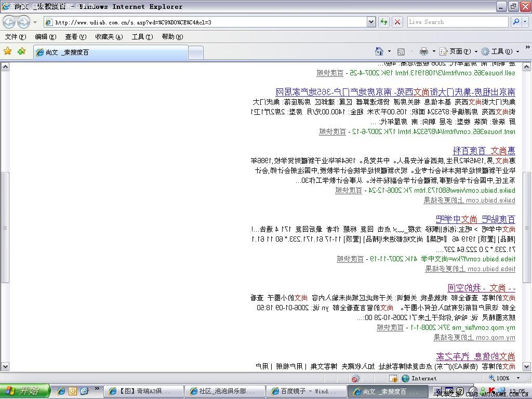Select the 尚文_索搜度百 browser tab
The image size is (532, 399).
(111, 52)
